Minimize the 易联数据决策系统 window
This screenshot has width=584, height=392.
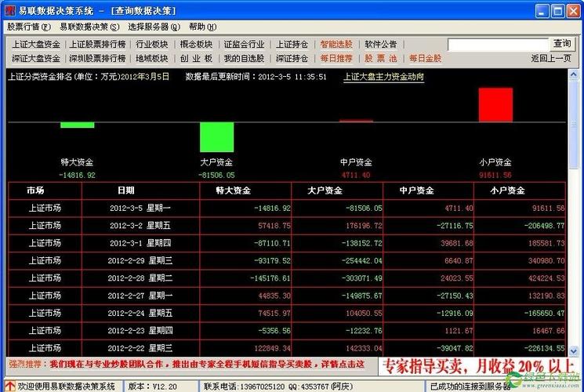tap(542, 11)
